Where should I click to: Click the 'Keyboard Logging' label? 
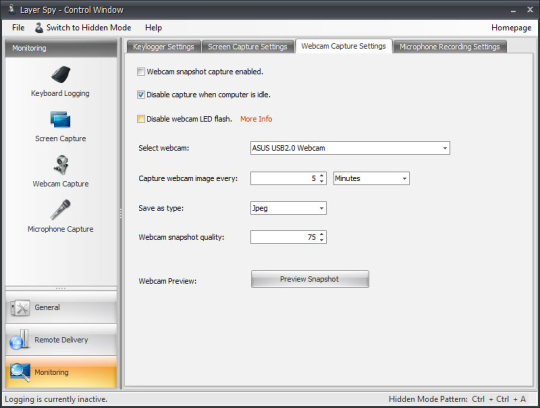(60, 94)
